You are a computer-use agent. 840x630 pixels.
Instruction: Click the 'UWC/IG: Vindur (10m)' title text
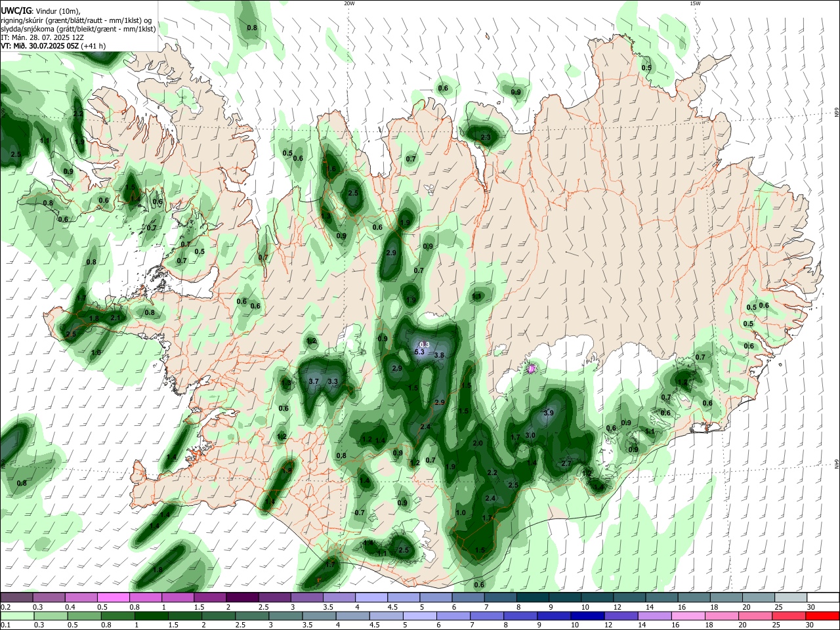click(x=40, y=10)
